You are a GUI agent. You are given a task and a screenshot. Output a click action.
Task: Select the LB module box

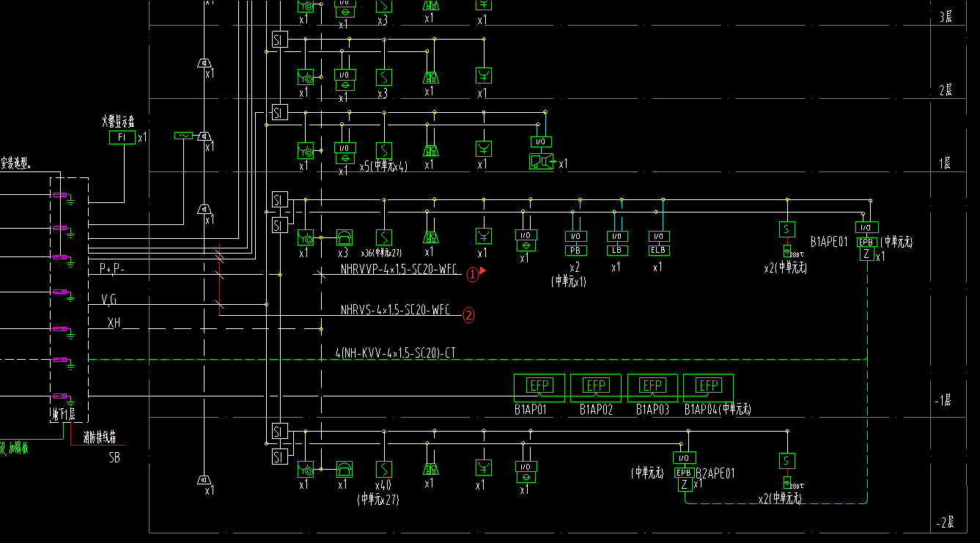616,250
